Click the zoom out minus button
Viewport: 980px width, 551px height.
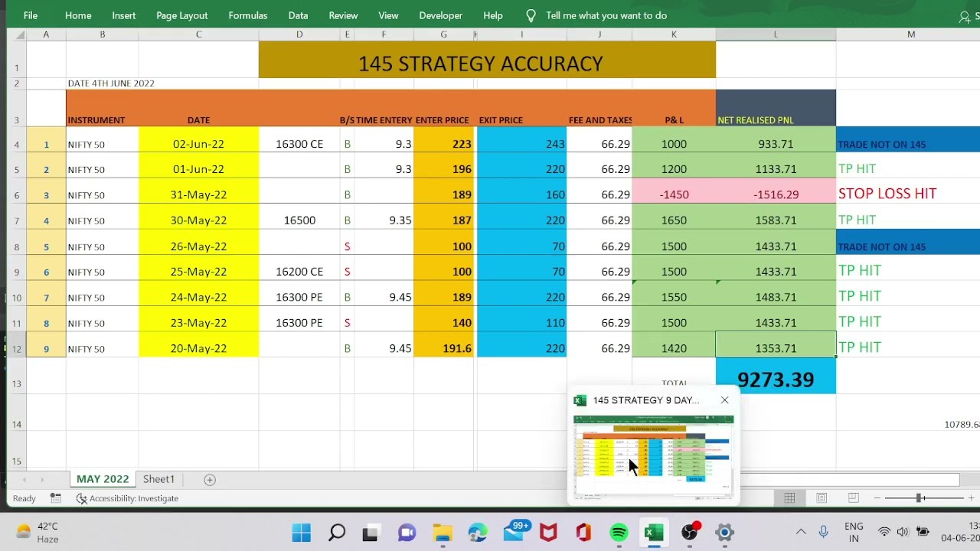click(878, 498)
